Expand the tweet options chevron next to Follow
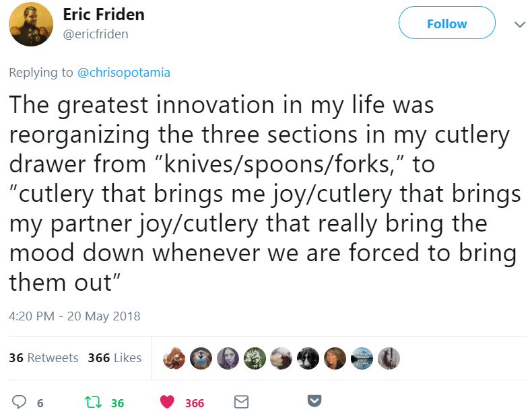 click(x=520, y=24)
